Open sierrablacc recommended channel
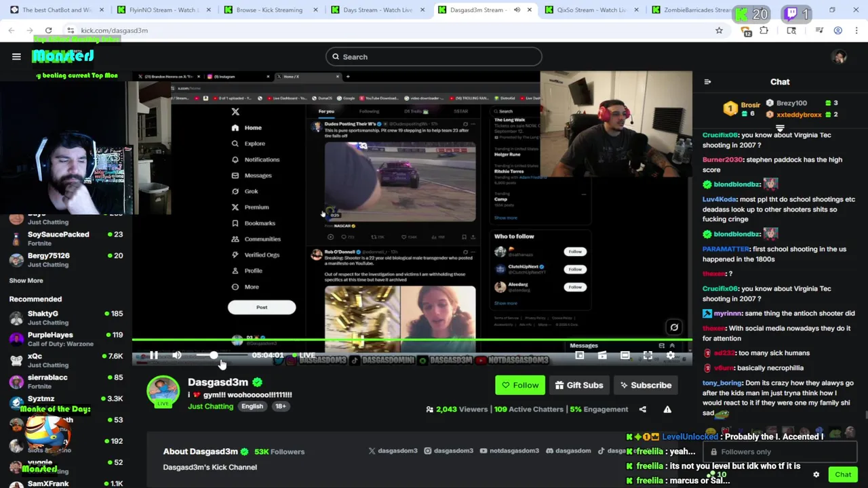This screenshot has height=488, width=868. click(x=66, y=381)
